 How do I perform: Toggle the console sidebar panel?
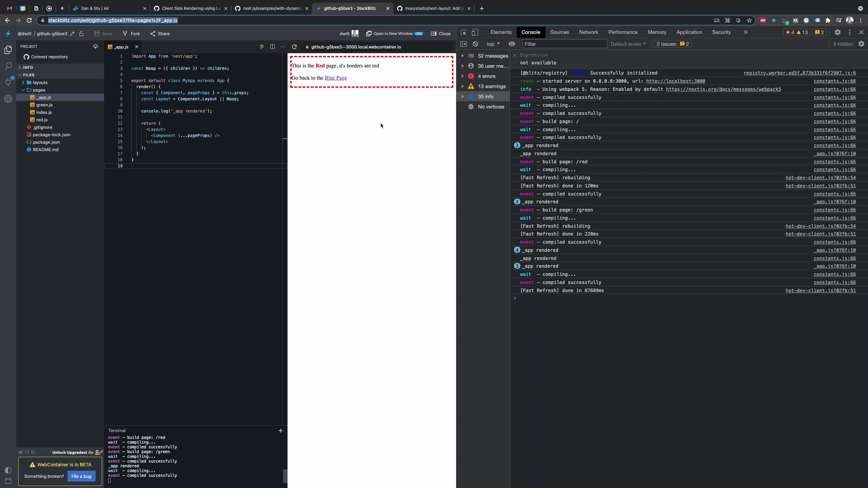(x=464, y=44)
